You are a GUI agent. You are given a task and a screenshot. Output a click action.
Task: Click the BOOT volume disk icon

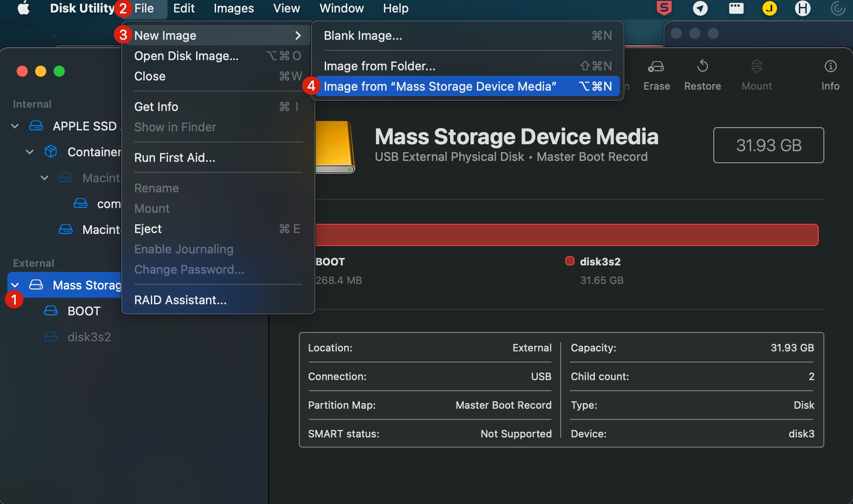[51, 311]
